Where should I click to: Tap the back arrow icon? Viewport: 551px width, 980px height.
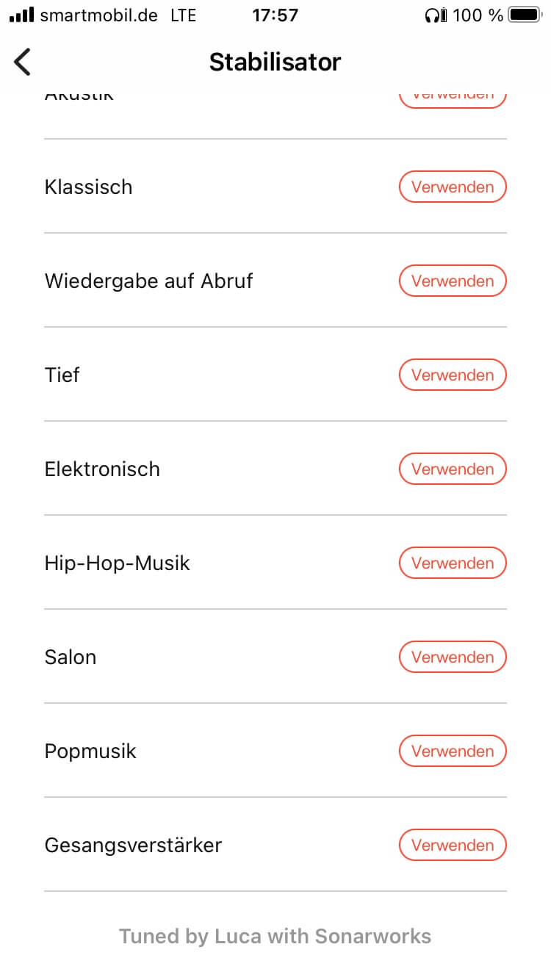click(x=23, y=62)
